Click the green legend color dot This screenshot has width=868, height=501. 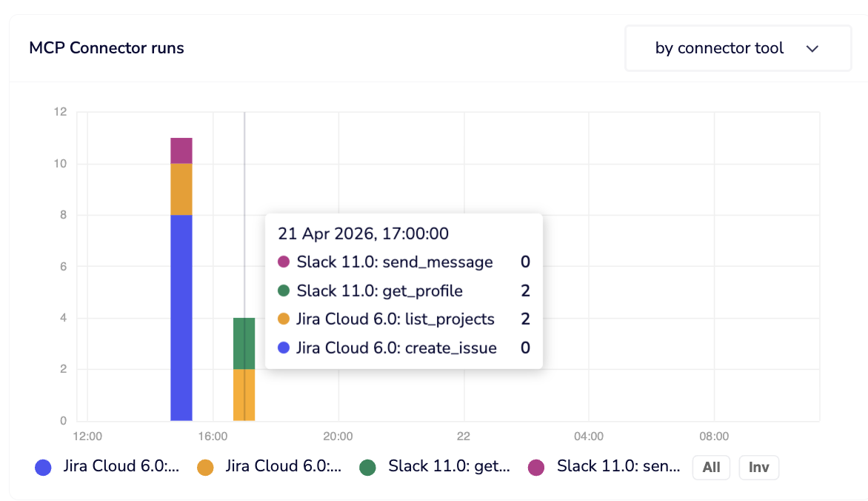[367, 467]
